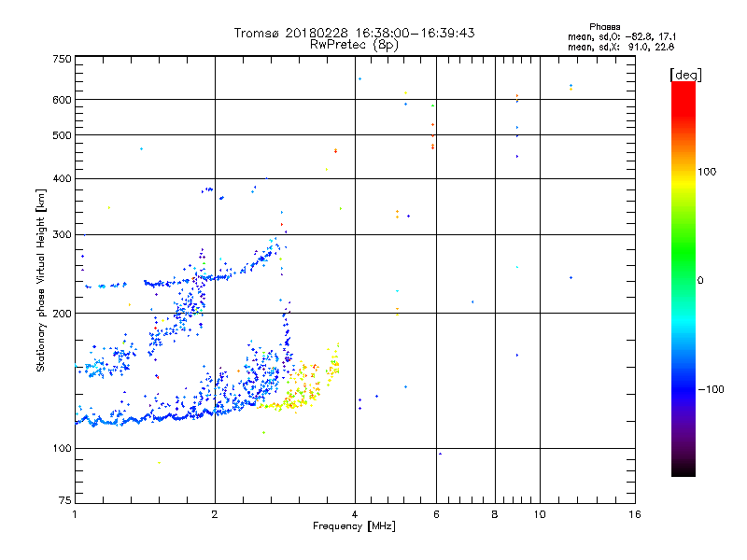Click the '10' frequency tick label
This screenshot has height=560, width=747.
[x=540, y=514]
